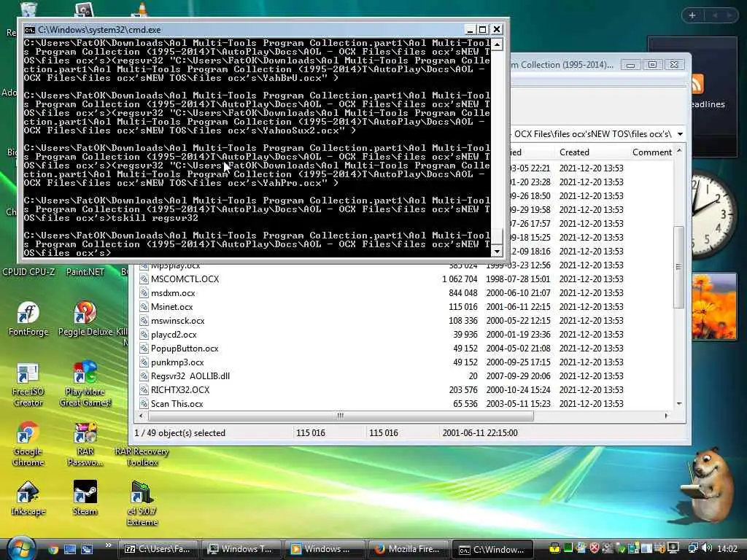
Task: Launch Inkscape from the desktop
Action: coord(28,498)
